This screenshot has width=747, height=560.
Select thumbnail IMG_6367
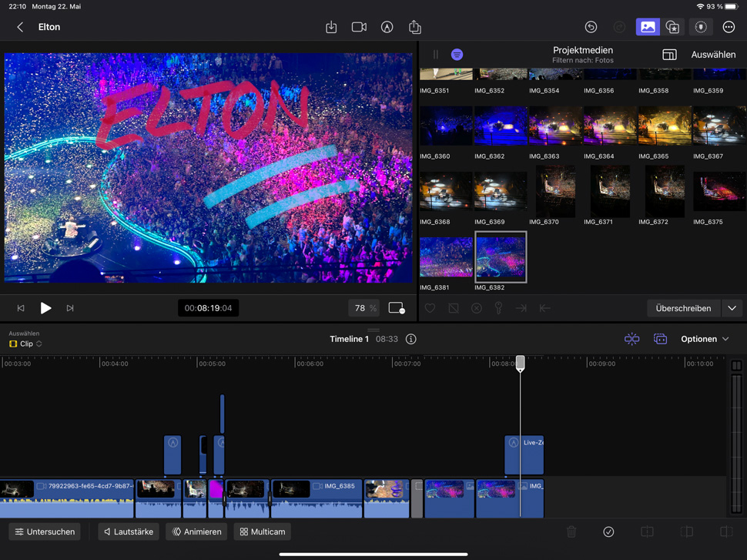tap(719, 126)
